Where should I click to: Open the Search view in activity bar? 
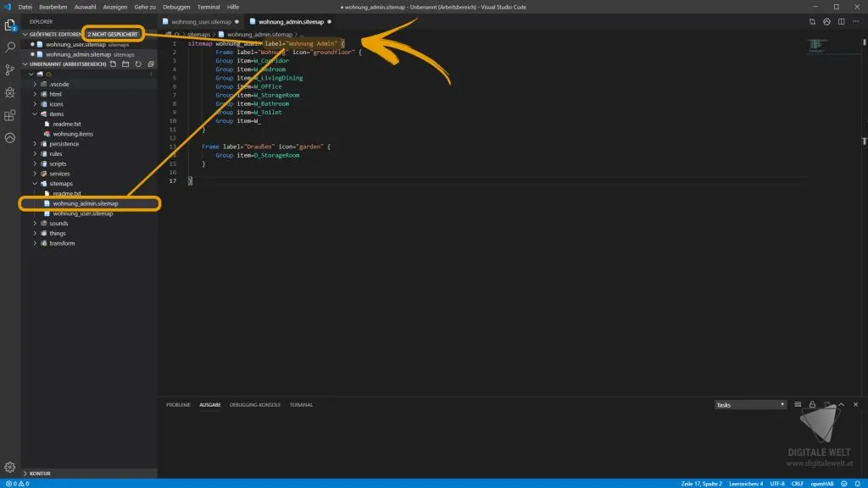tap(10, 47)
